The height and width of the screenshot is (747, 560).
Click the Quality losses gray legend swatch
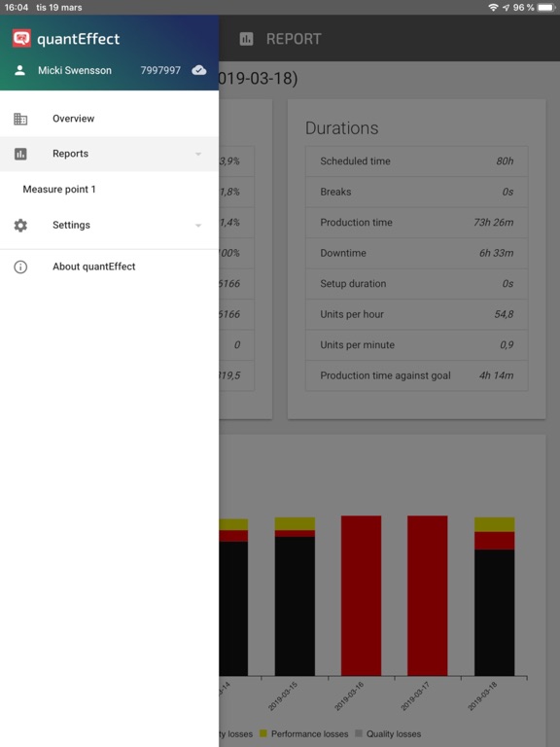coord(359,733)
